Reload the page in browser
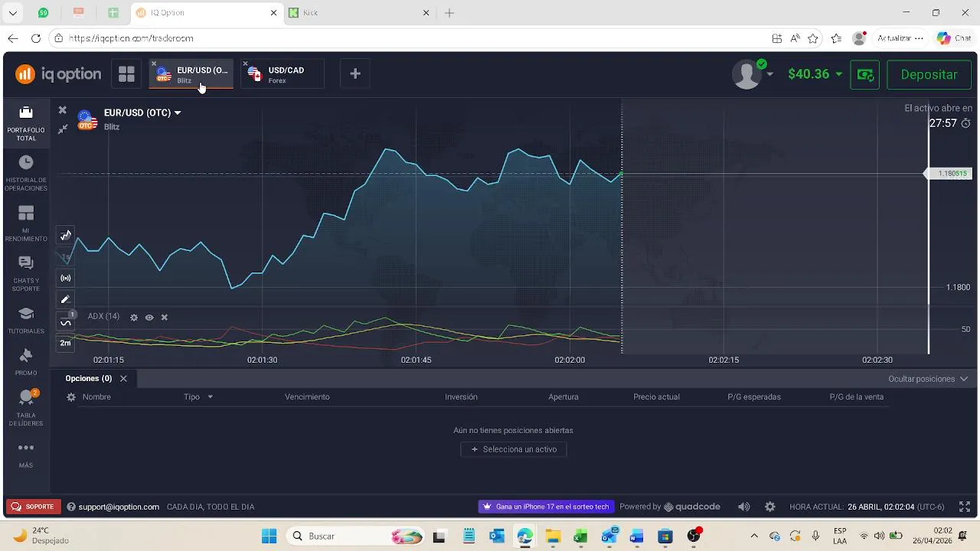Image resolution: width=980 pixels, height=551 pixels. [36, 38]
